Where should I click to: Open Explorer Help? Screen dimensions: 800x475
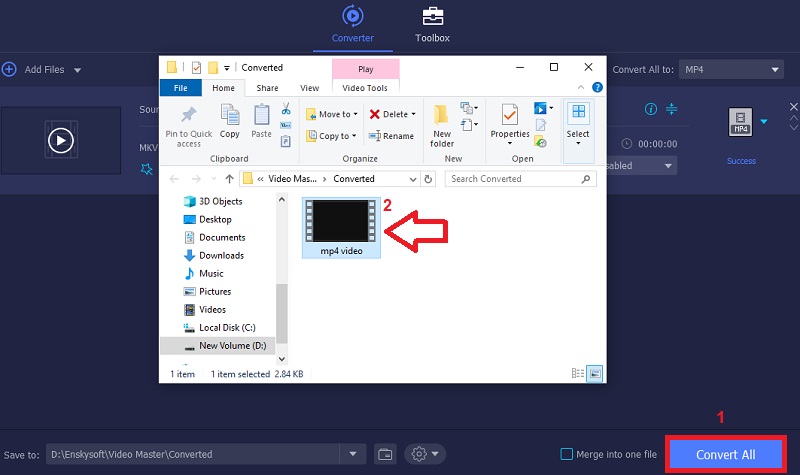coord(597,87)
